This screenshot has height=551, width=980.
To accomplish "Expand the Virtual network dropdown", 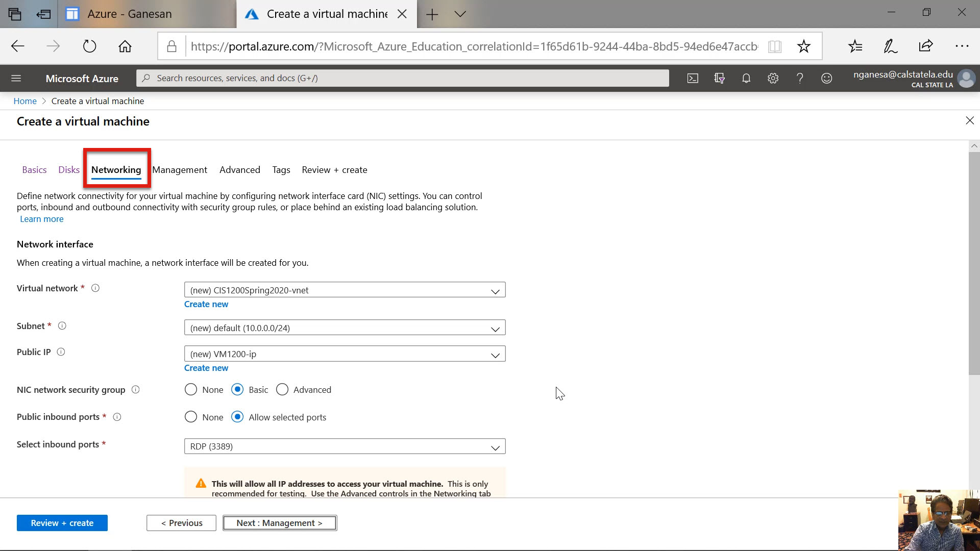I will click(345, 290).
